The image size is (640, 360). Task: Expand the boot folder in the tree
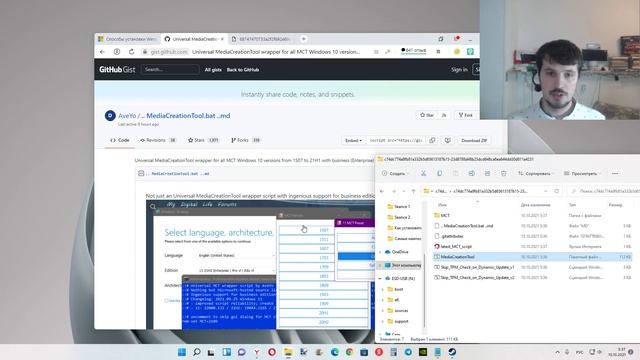[x=383, y=289]
